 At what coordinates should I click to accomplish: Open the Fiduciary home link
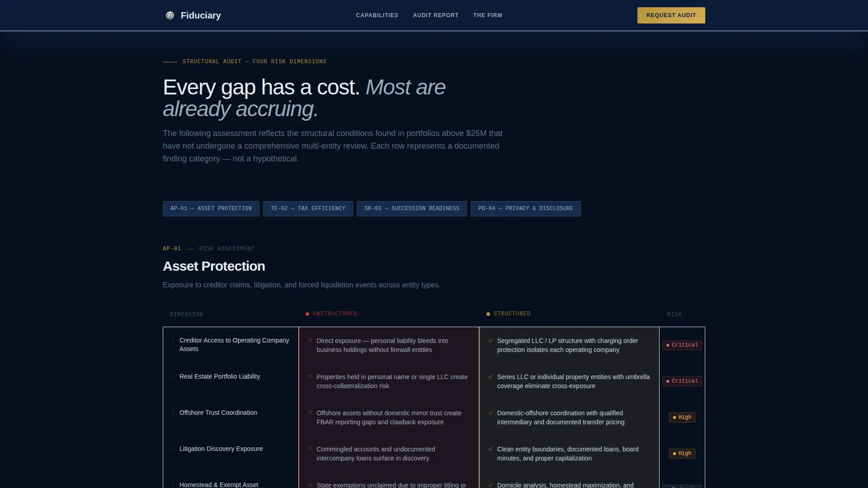[x=193, y=15]
